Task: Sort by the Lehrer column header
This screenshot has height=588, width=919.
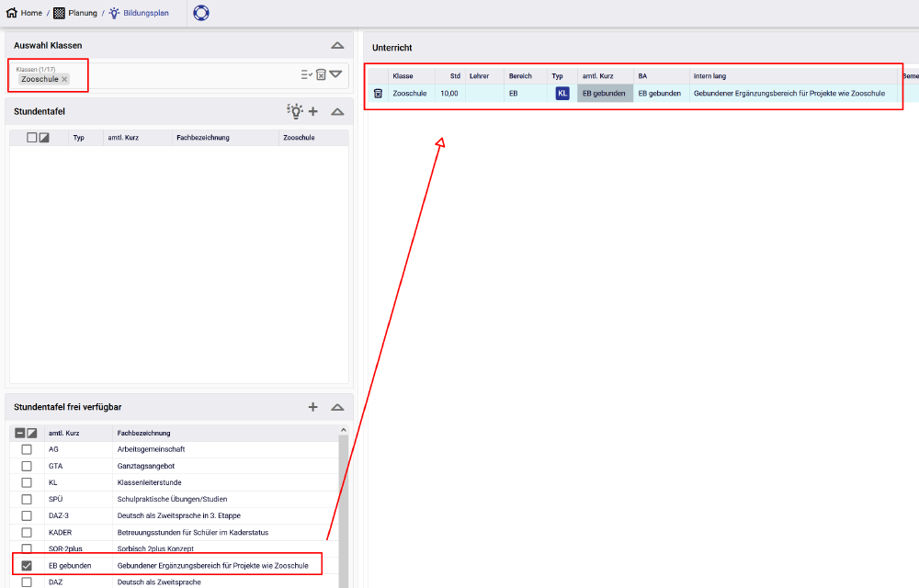Action: coord(479,75)
